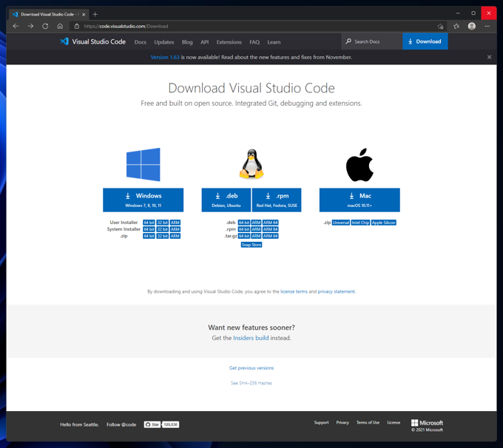
Task: Select User Installer 64 bit
Action: coord(149,223)
